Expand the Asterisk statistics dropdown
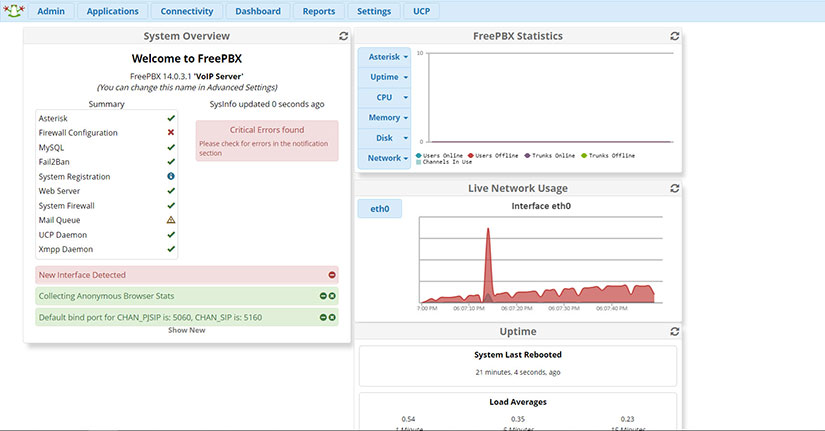 click(x=384, y=57)
